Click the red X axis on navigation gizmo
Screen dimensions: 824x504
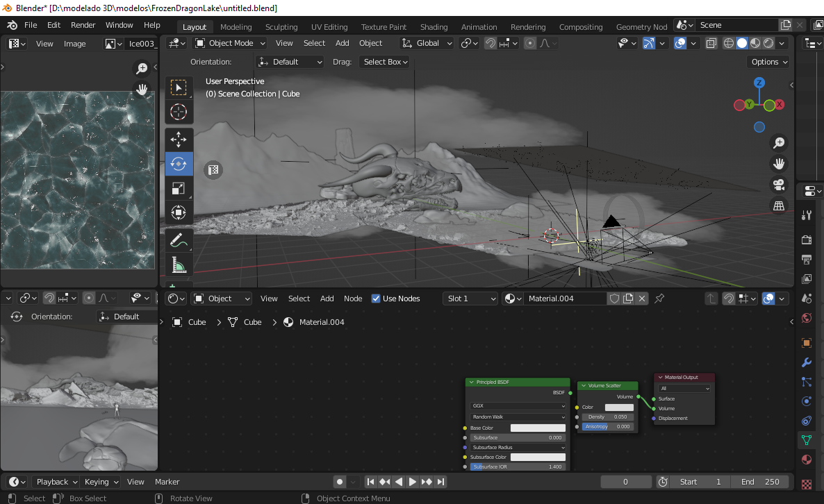tap(780, 104)
